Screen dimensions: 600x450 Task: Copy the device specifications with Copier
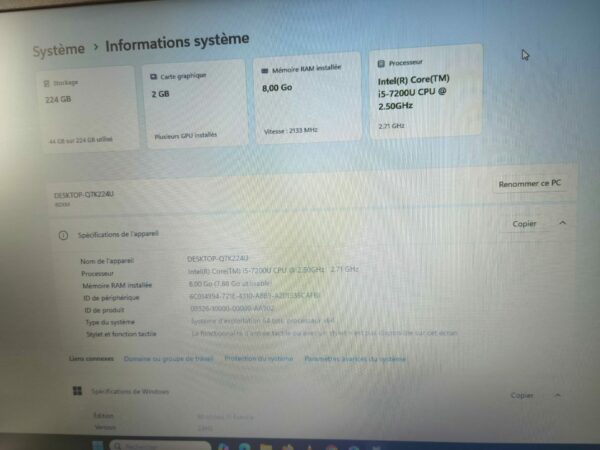524,224
